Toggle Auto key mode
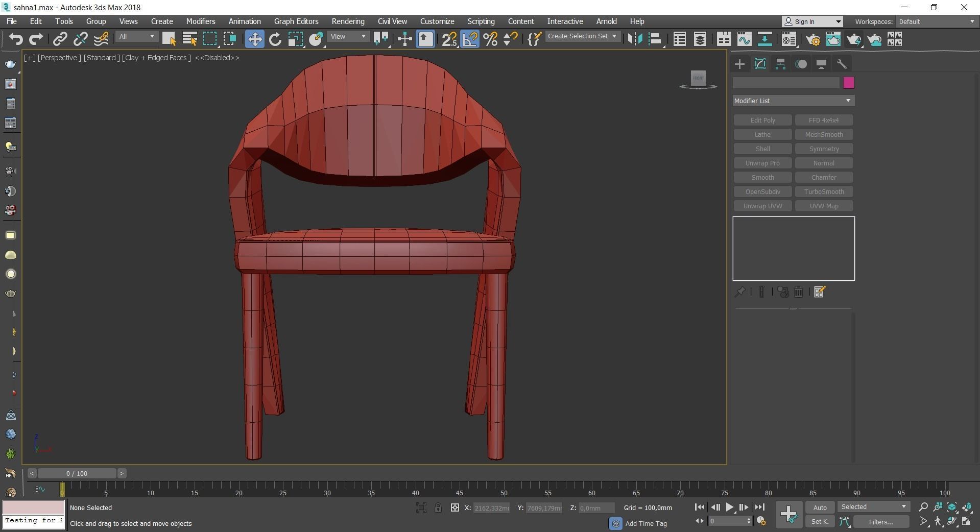The height and width of the screenshot is (532, 980). 820,507
